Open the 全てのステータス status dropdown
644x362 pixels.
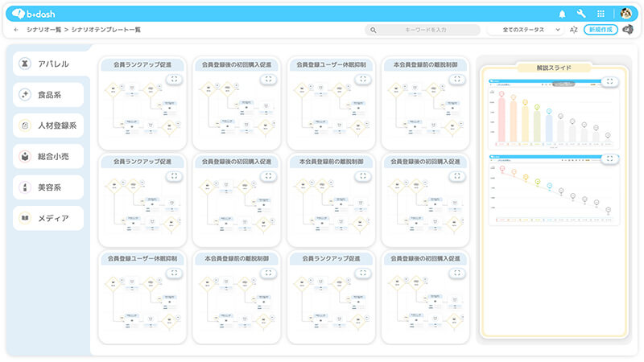526,30
